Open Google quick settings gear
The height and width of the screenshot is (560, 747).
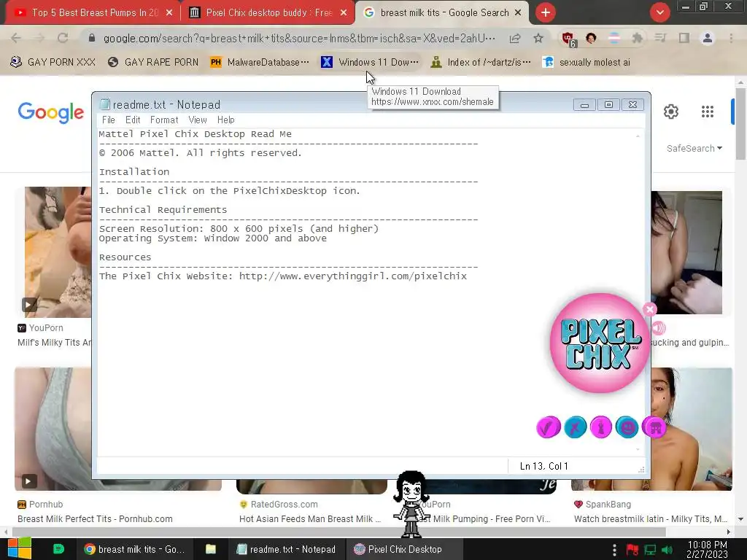(671, 112)
